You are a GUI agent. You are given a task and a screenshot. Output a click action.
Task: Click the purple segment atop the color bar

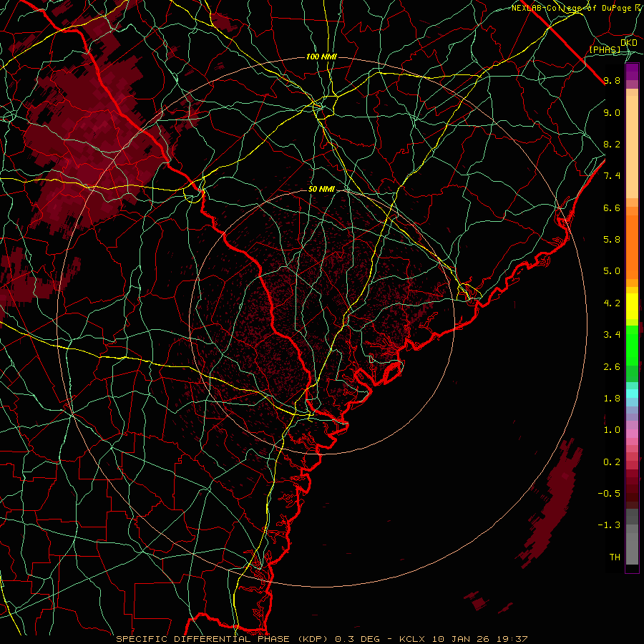click(x=632, y=72)
